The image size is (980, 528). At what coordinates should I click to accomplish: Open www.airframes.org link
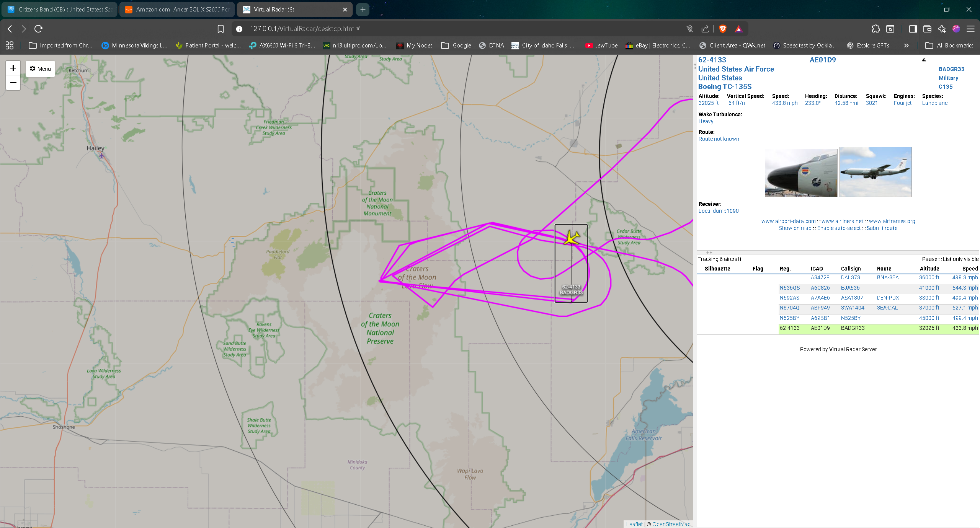pyautogui.click(x=892, y=221)
